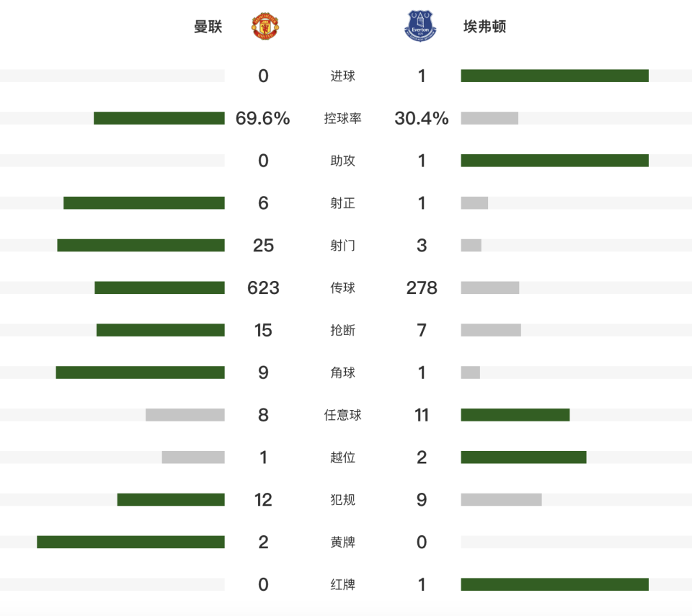Click the 抢断 stat label
This screenshot has height=616, width=692.
[x=342, y=331]
